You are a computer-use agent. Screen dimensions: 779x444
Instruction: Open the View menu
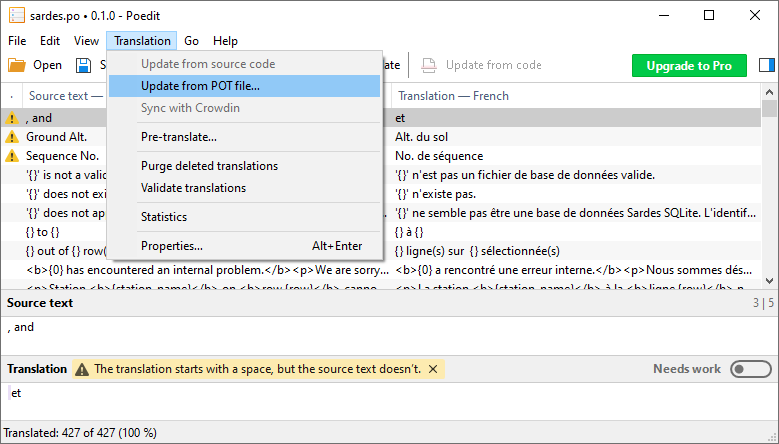pos(86,41)
